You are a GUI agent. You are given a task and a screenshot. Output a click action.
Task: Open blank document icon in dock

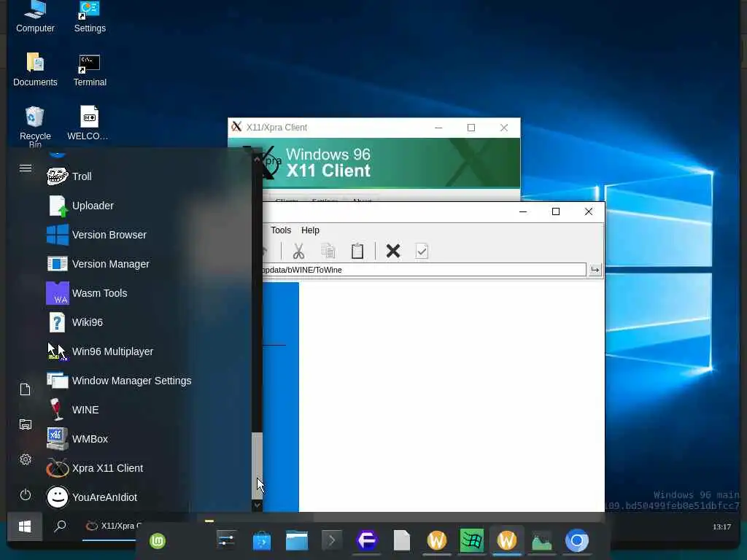click(x=402, y=540)
